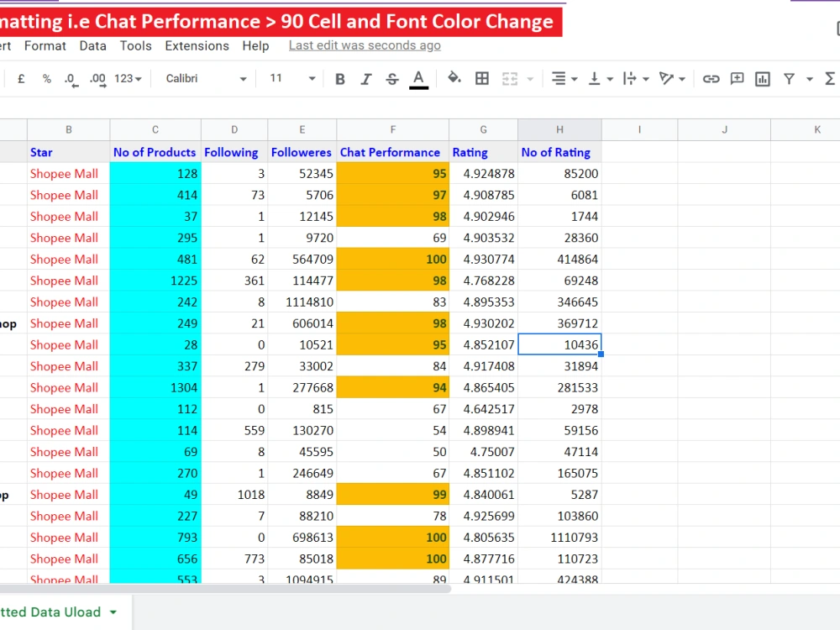Open the Functions menu via sigma icon
Image resolution: width=840 pixels, height=630 pixels.
click(830, 78)
